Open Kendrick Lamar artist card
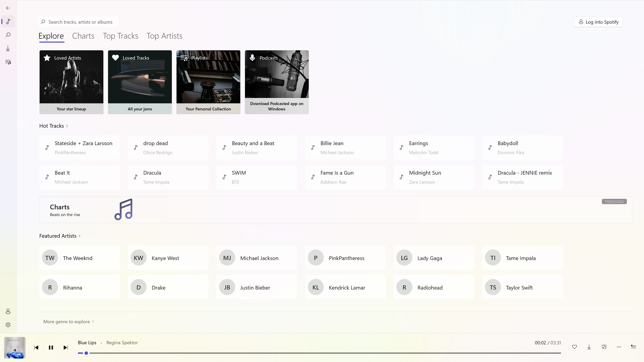The image size is (644, 362). coord(345,287)
